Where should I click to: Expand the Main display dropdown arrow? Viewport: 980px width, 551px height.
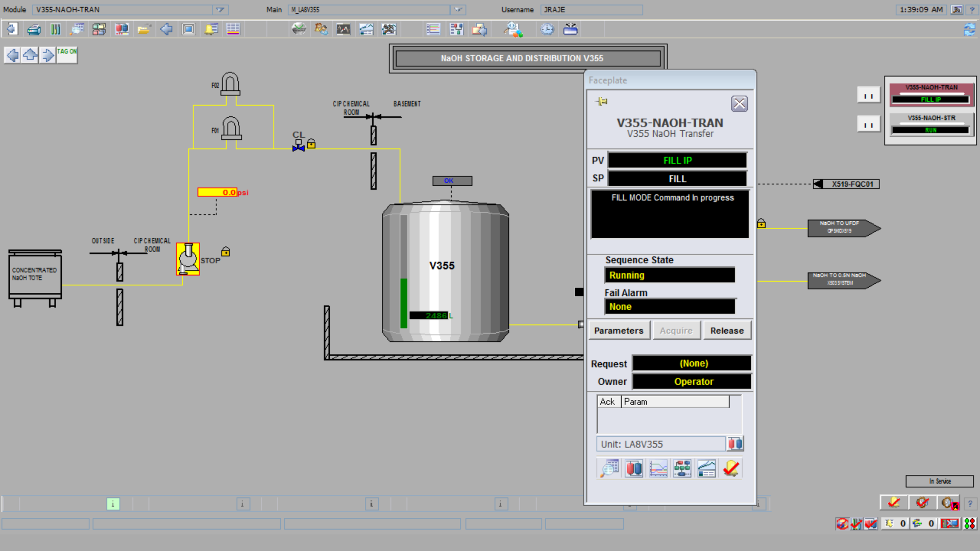click(x=458, y=10)
